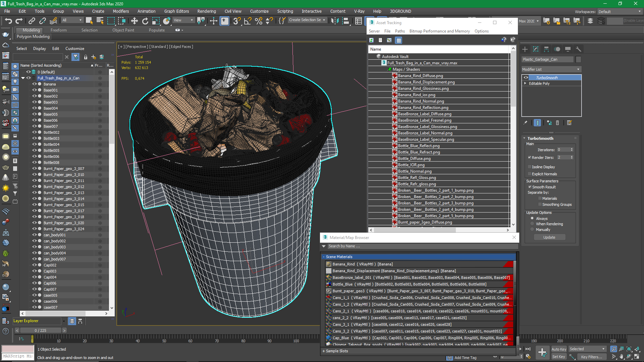Viewport: 644px width, 362px height.
Task: Click the TurboSmooth Update button
Action: [549, 237]
